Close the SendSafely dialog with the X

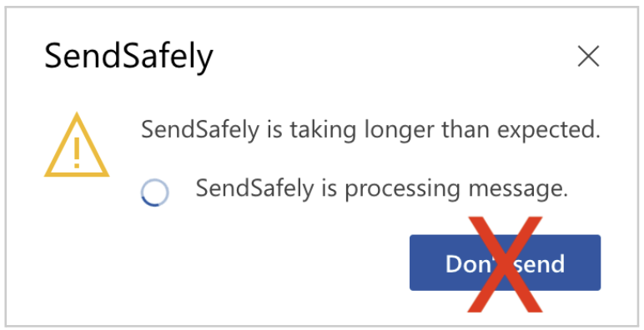[x=589, y=56]
